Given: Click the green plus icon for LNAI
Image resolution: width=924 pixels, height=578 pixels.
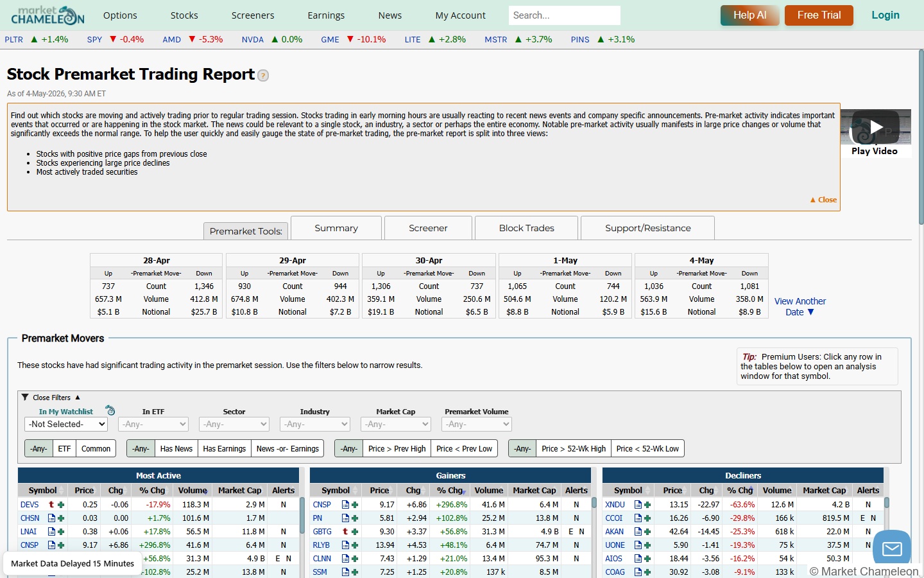Looking at the screenshot, I should point(61,532).
